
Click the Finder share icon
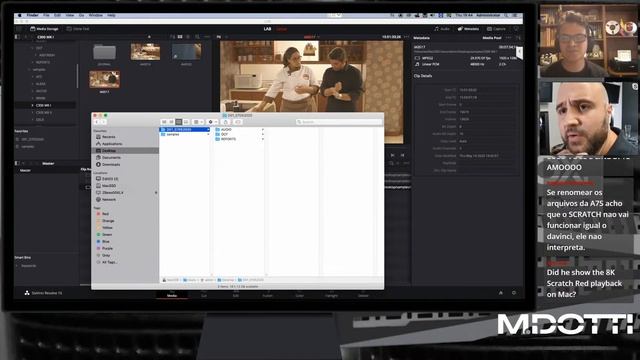click(226, 122)
